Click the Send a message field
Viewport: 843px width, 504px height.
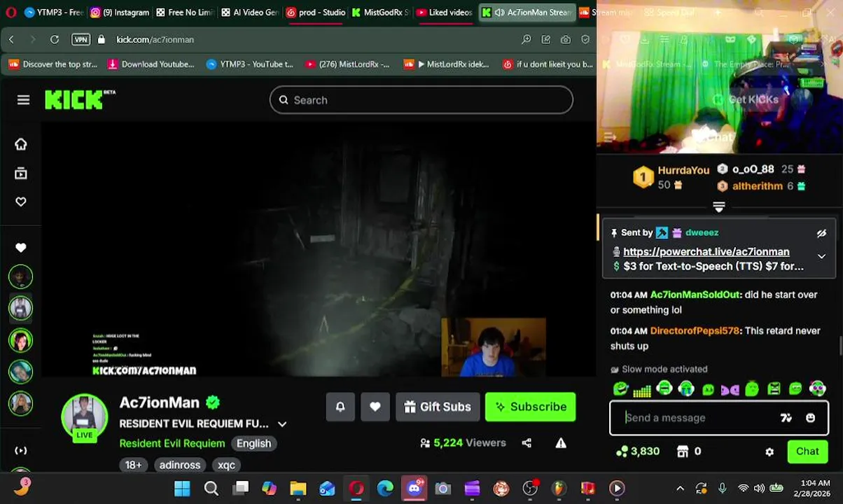(x=700, y=418)
